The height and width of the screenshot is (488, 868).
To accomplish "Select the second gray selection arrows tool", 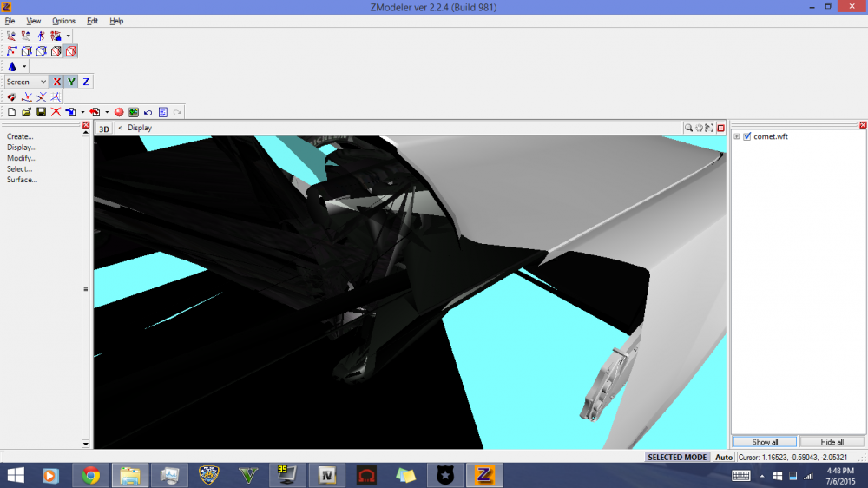I will 26,36.
